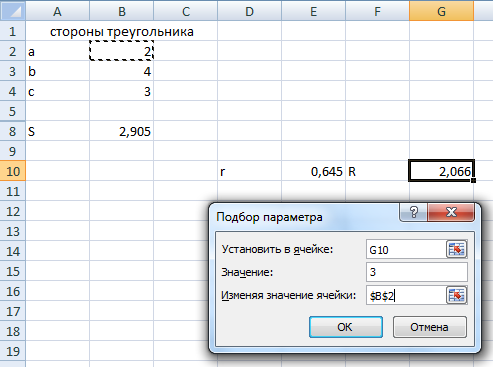
Task: Close the Подбор параметра dialog
Action: pyautogui.click(x=451, y=212)
